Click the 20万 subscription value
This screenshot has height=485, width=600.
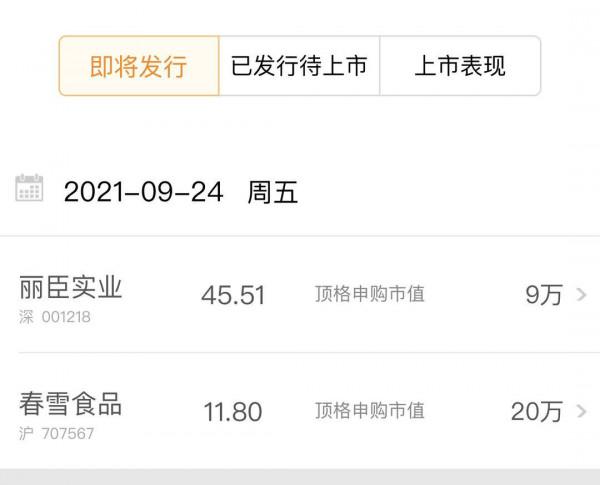(x=537, y=411)
